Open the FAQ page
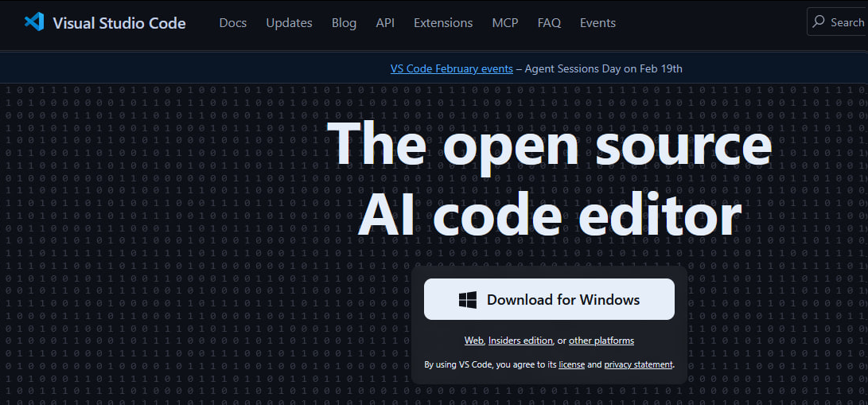 tap(549, 22)
